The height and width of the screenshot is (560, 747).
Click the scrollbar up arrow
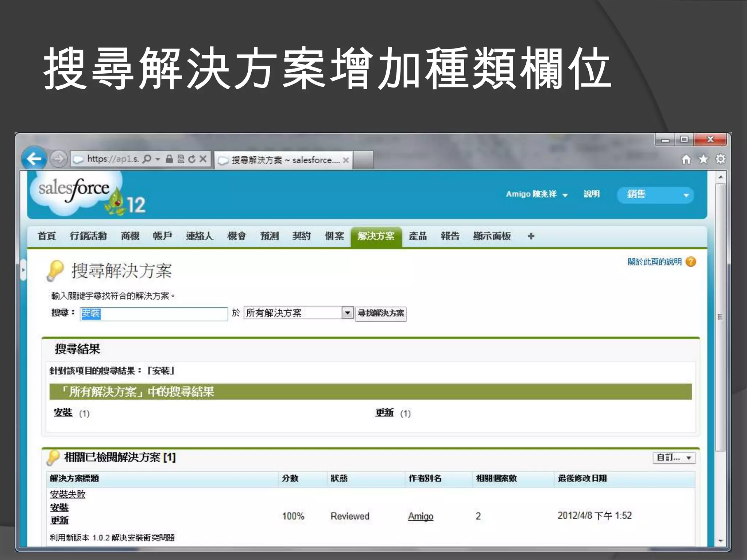[x=721, y=178]
